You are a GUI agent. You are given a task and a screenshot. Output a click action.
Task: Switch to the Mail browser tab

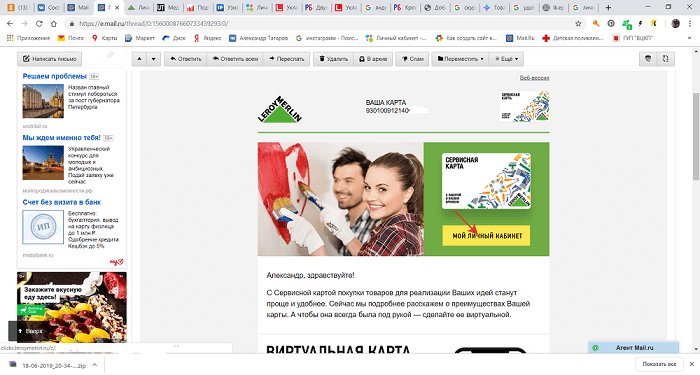[78, 7]
